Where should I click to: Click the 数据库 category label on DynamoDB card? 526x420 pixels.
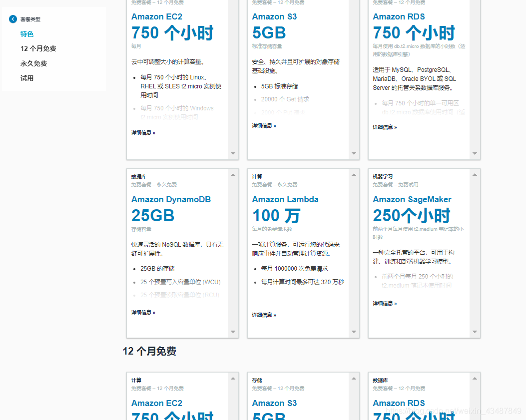coord(138,177)
